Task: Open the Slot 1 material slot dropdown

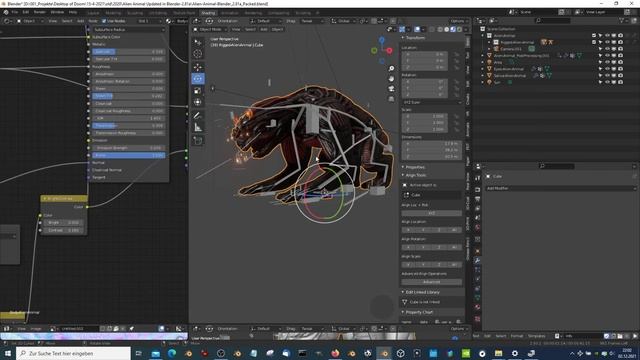Action: [x=149, y=21]
